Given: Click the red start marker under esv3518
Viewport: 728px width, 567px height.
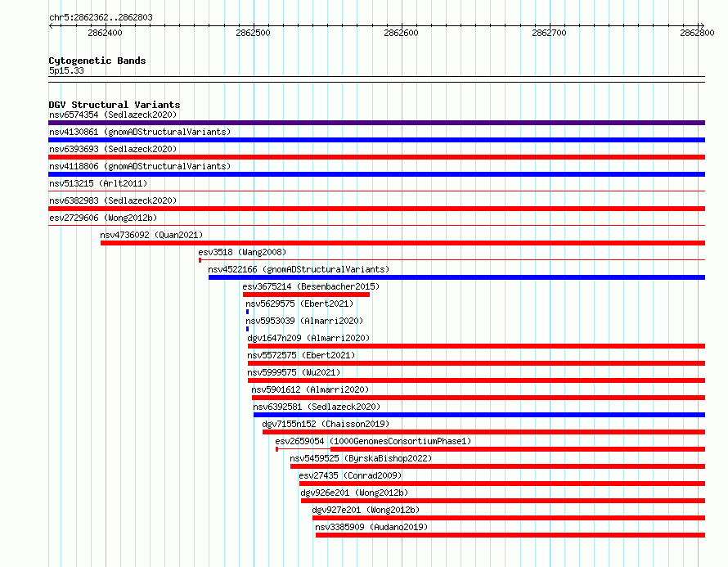Looking at the screenshot, I should [200, 260].
